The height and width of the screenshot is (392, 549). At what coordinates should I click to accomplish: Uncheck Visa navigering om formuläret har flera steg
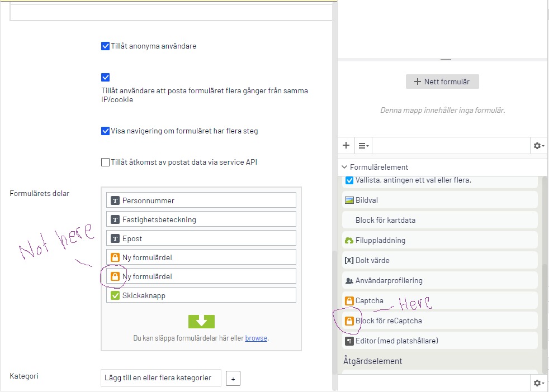[x=105, y=131]
